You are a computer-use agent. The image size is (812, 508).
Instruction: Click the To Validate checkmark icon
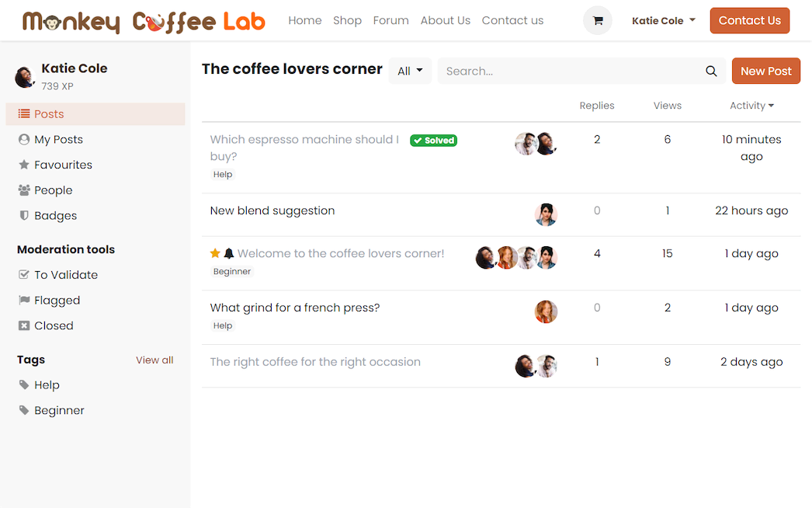click(x=25, y=274)
